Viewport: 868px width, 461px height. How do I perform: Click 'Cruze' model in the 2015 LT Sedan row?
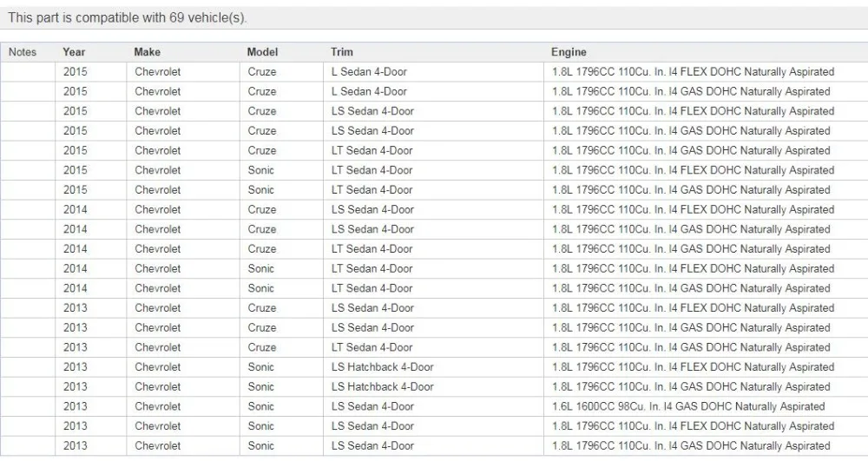(262, 150)
